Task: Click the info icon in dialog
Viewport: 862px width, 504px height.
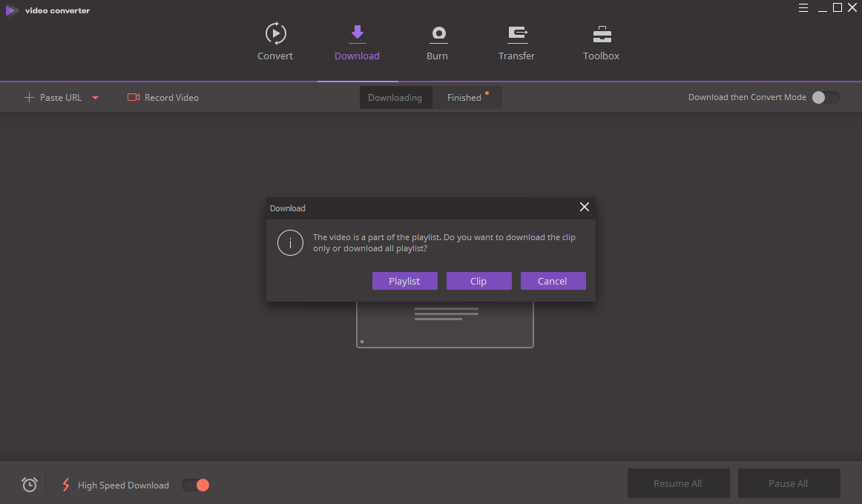Action: point(290,242)
